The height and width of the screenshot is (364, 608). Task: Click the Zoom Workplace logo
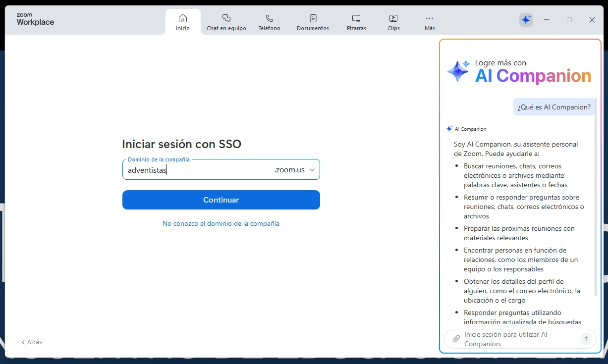pyautogui.click(x=35, y=19)
